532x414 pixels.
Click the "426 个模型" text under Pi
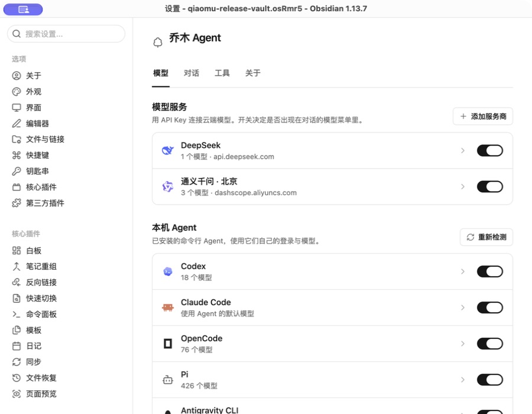pyautogui.click(x=199, y=386)
